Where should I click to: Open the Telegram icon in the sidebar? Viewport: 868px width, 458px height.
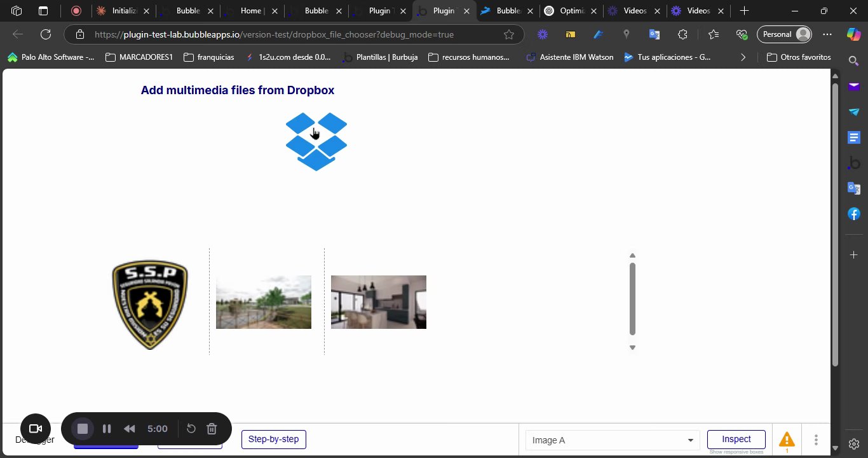(854, 112)
